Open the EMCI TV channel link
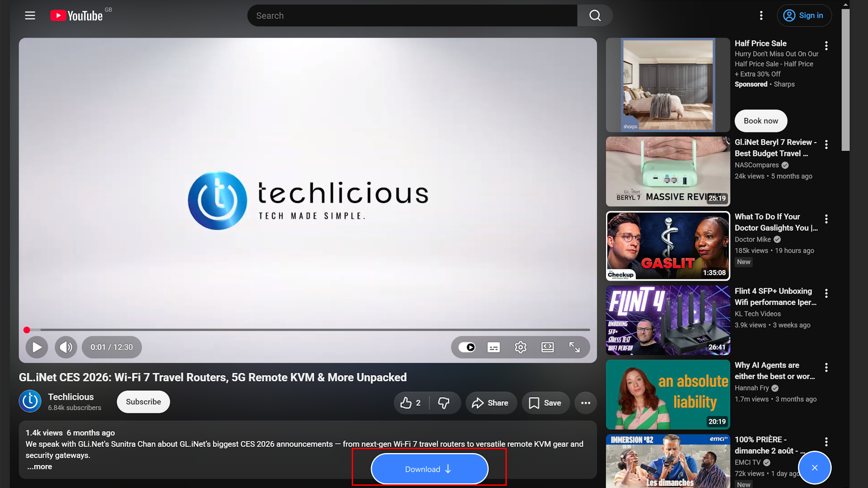Screen dimensions: 868x488 (x=748, y=462)
